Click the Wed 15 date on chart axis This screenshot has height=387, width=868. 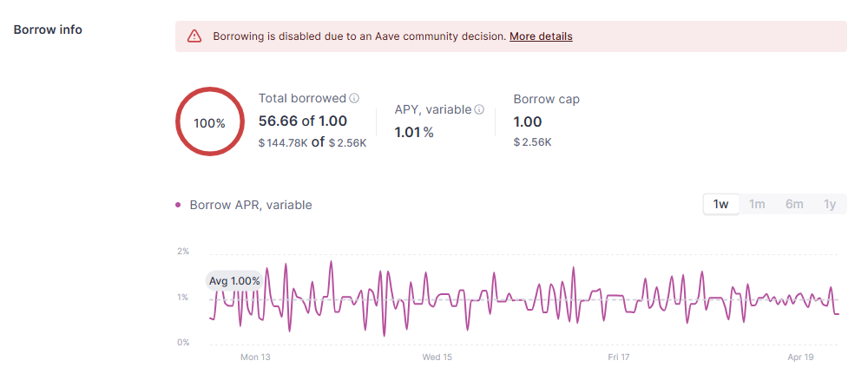click(x=437, y=357)
